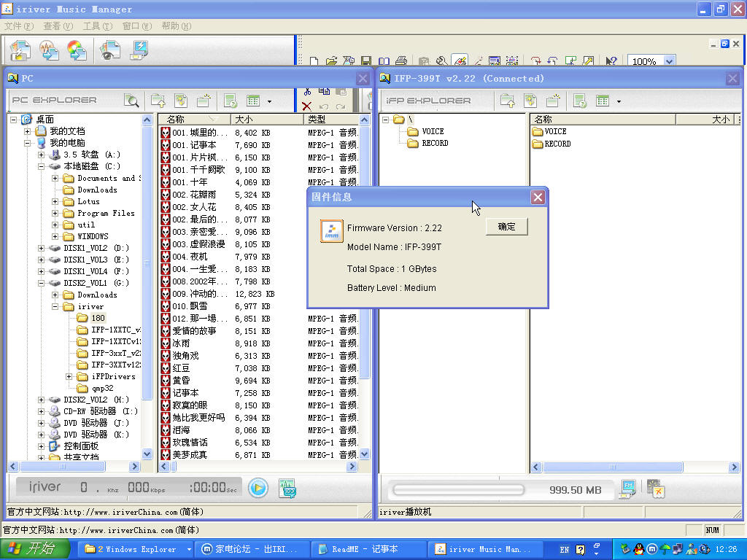Collapse the 本地磁盘 (C:) node
747x560 pixels.
41,167
